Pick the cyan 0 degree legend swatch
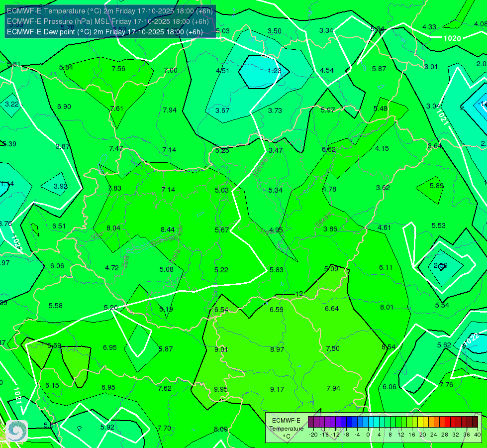 371,422
